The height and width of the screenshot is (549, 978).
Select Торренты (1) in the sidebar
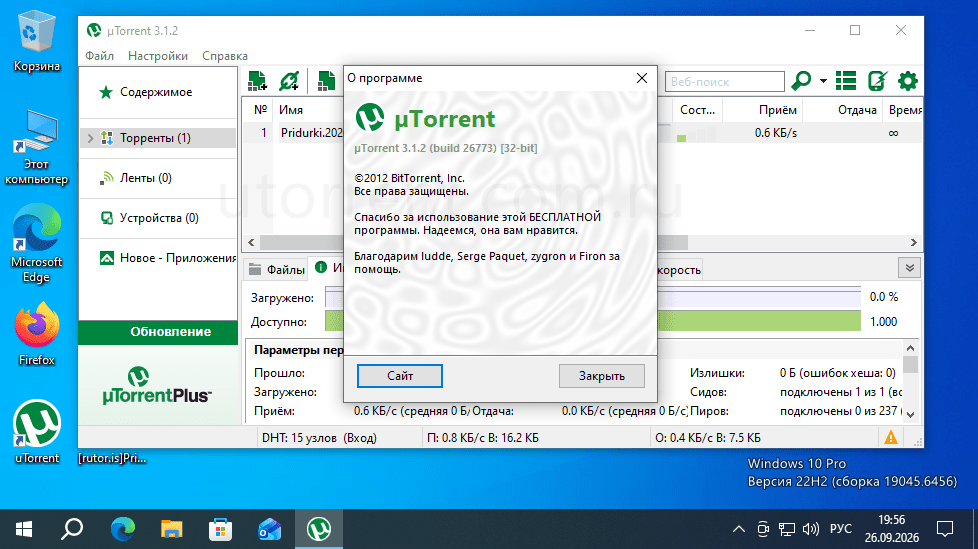pyautogui.click(x=158, y=138)
